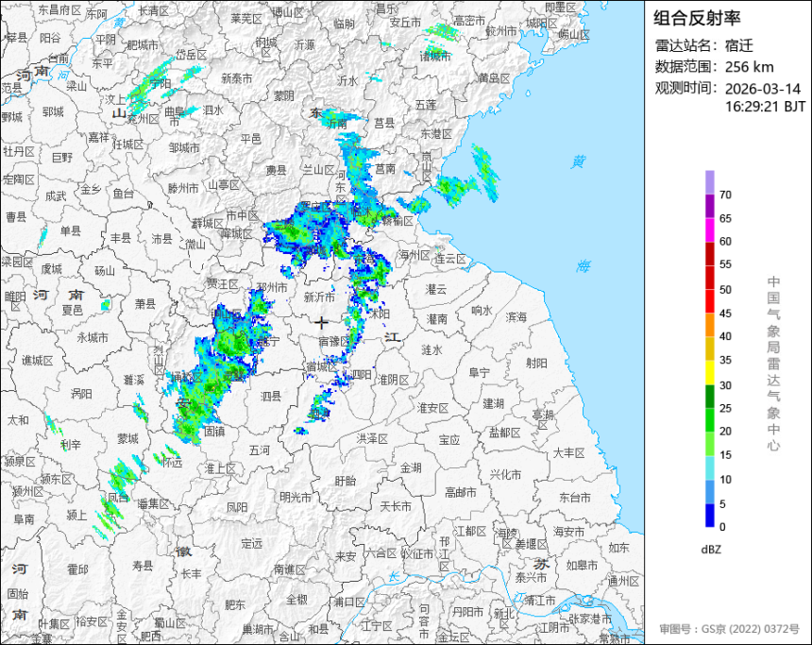Click the 平邑 label on the map
812x645 pixels.
coord(250,139)
